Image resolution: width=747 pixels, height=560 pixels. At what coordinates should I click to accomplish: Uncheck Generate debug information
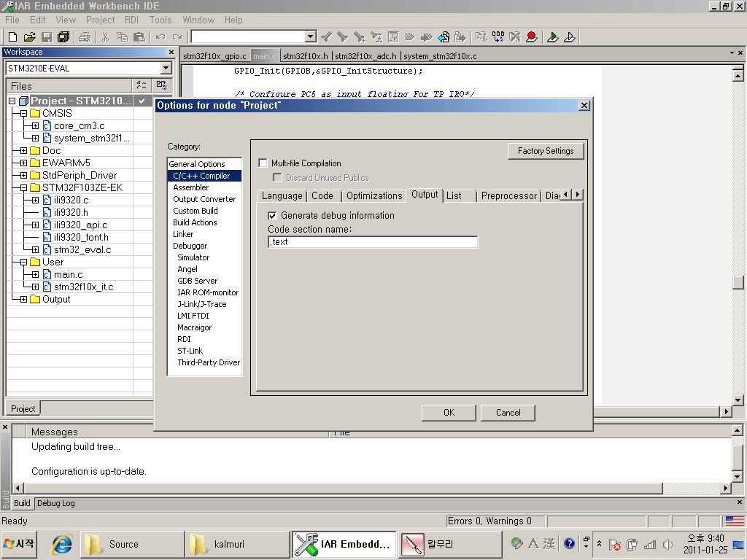(x=272, y=216)
